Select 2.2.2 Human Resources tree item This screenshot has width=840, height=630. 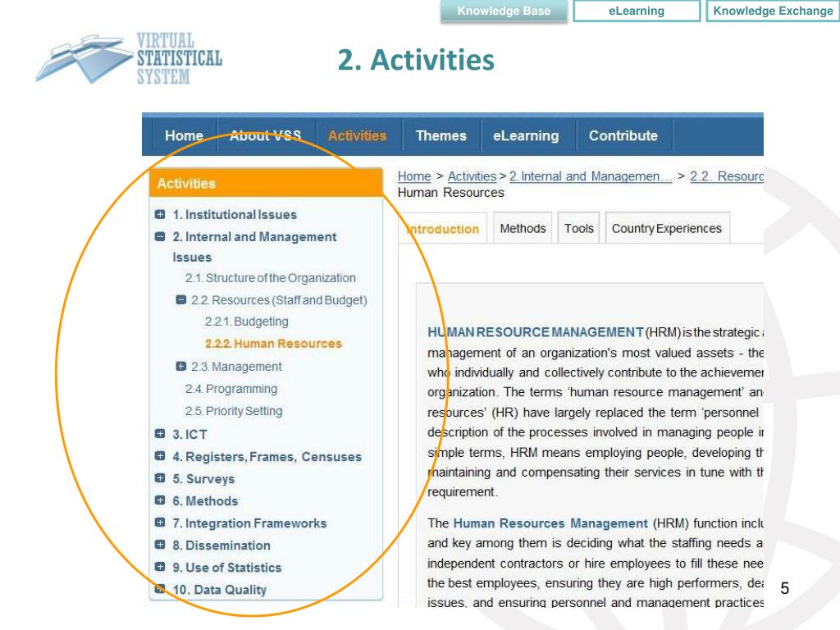273,344
